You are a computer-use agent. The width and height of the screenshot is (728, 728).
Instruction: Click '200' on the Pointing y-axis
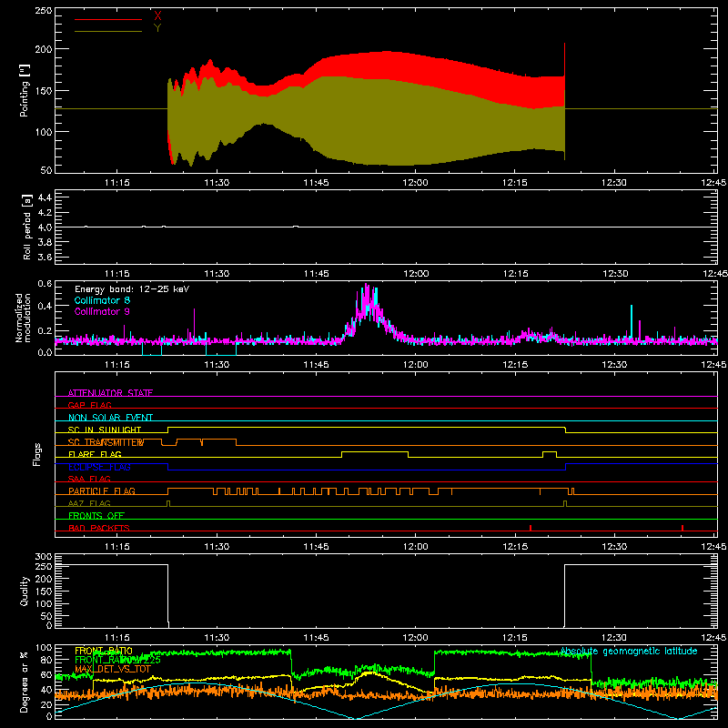point(43,49)
